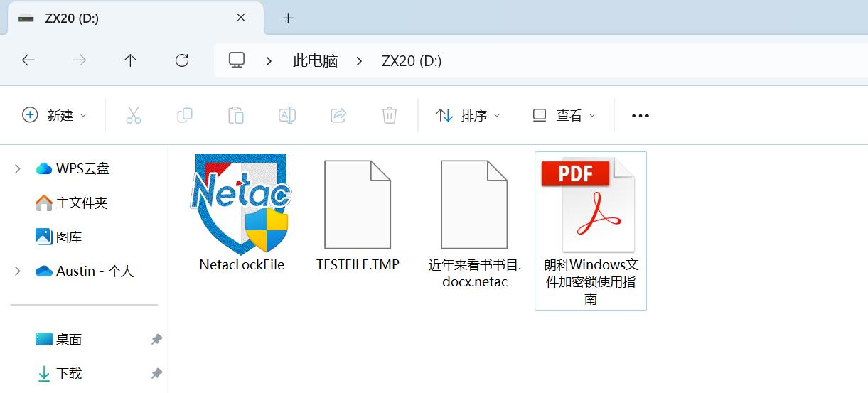The image size is (868, 393).
Task: Click the TESTFILE.TMP file name
Action: click(x=358, y=264)
